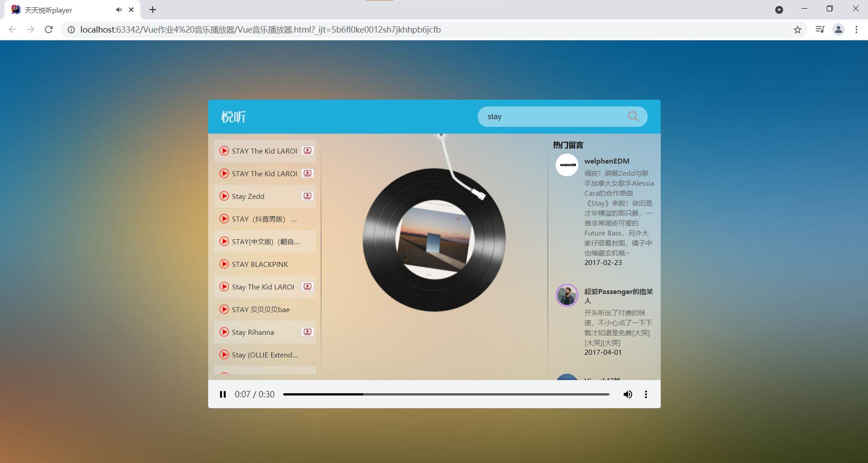Screen dimensions: 868x463
Task: Click Stay Zedd song title text
Action: click(248, 196)
